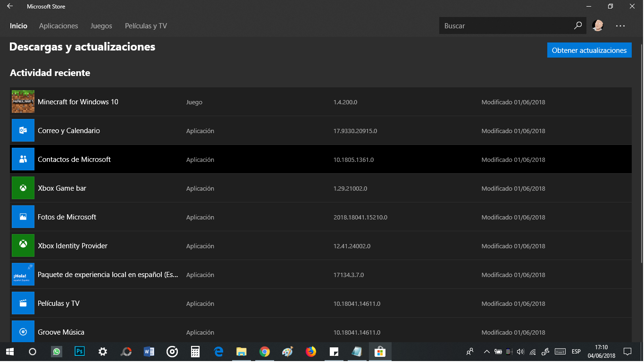Open Google Chrome from the taskbar
644x362 pixels.
[x=265, y=352]
